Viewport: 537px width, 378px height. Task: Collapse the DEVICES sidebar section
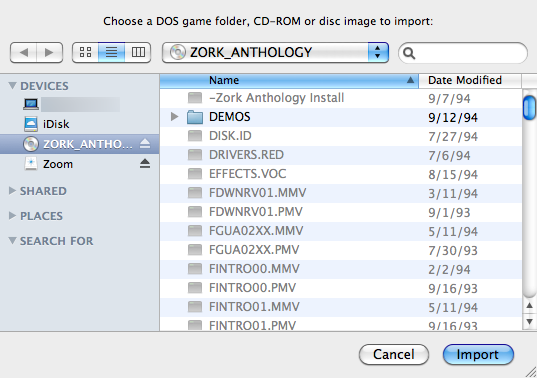[12, 86]
